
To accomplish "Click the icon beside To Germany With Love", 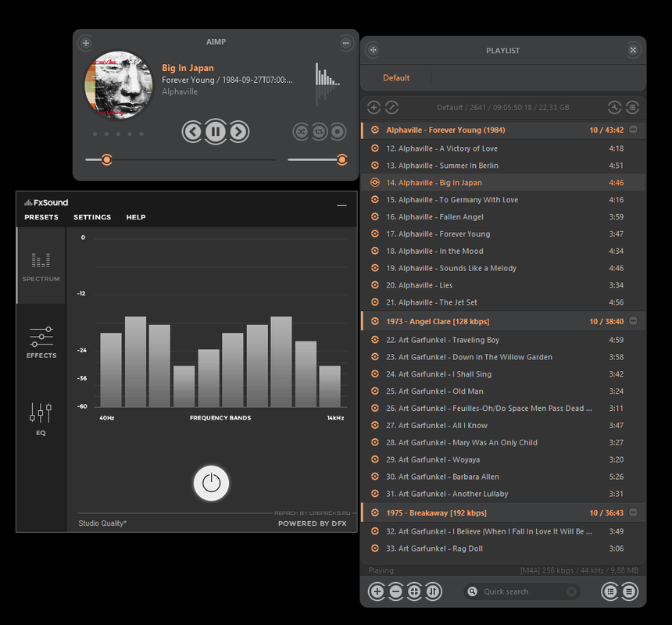I will pyautogui.click(x=375, y=200).
